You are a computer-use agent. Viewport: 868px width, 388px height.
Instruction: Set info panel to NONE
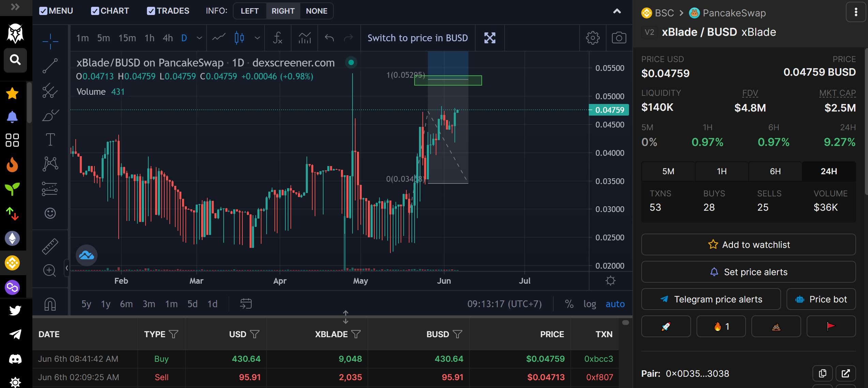tap(316, 11)
